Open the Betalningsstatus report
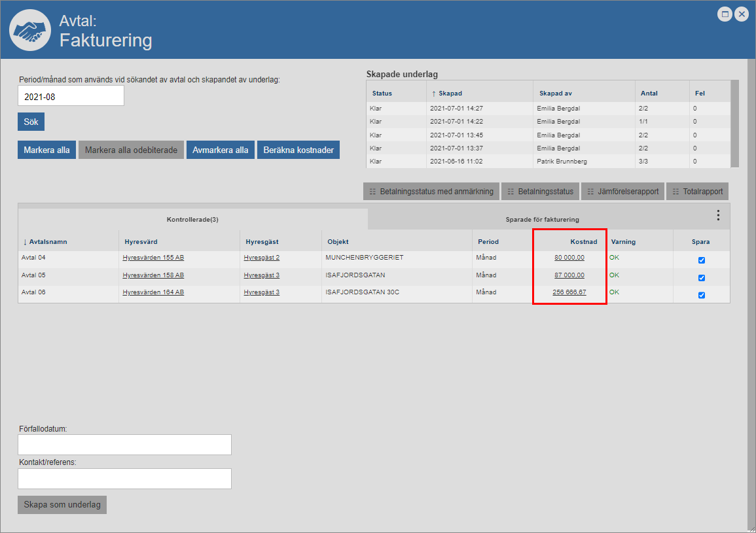 [540, 192]
